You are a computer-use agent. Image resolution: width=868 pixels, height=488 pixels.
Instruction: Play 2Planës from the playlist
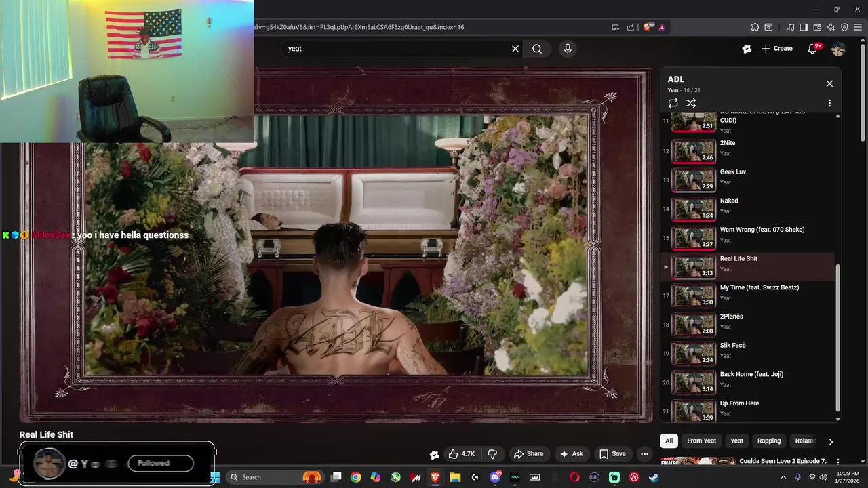(x=747, y=325)
